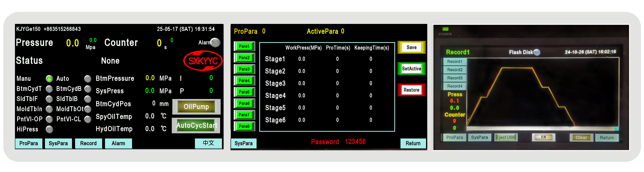644x172 pixels.
Task: Start cycle with AutoCycStart button
Action: point(196,125)
